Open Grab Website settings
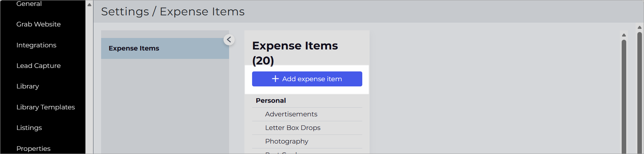644x154 pixels. click(x=38, y=24)
